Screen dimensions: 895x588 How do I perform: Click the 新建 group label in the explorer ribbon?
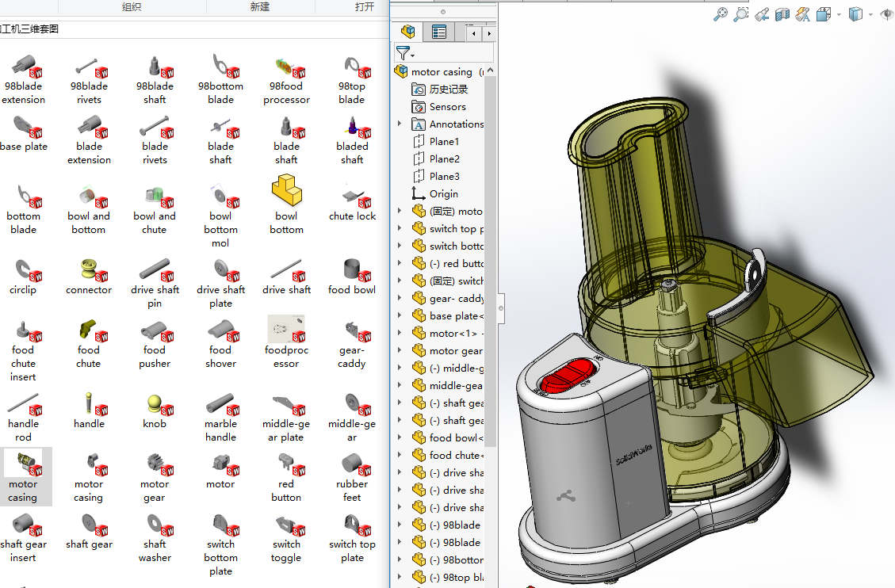click(259, 7)
